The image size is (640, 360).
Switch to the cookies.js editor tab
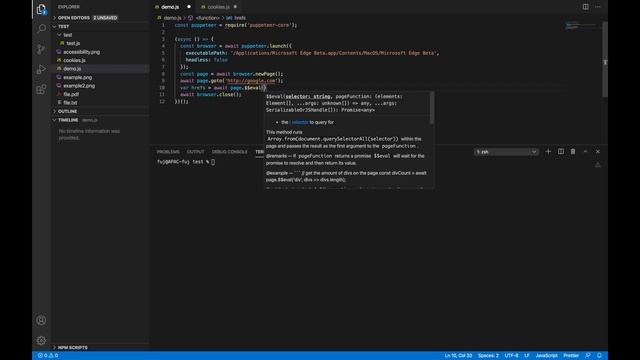click(218, 7)
